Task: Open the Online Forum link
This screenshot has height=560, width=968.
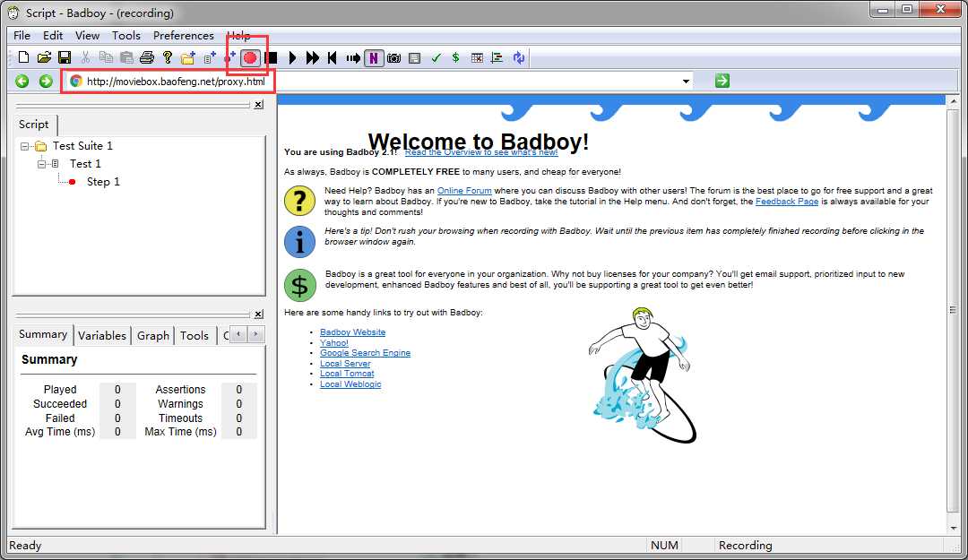Action: coord(464,191)
